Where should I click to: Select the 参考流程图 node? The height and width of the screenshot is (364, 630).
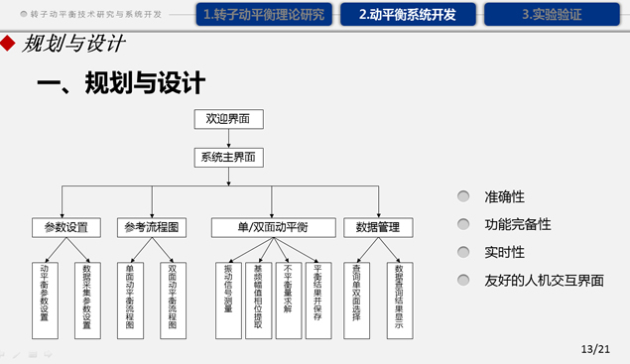pyautogui.click(x=152, y=227)
